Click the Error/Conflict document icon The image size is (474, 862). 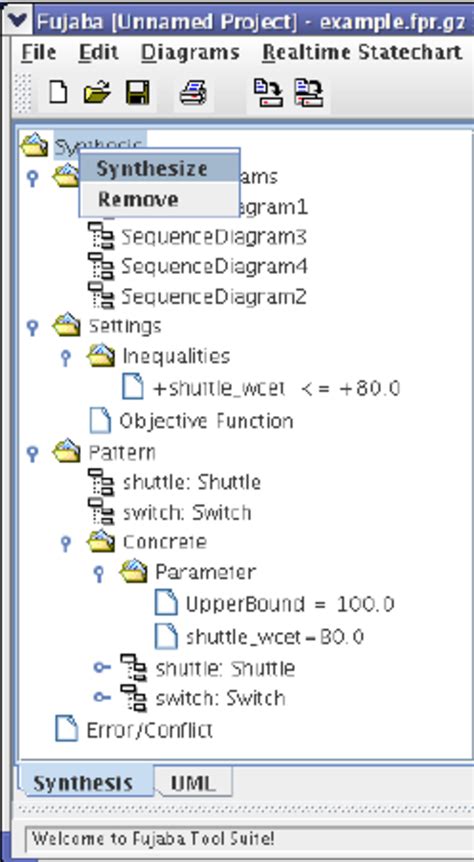pos(67,730)
